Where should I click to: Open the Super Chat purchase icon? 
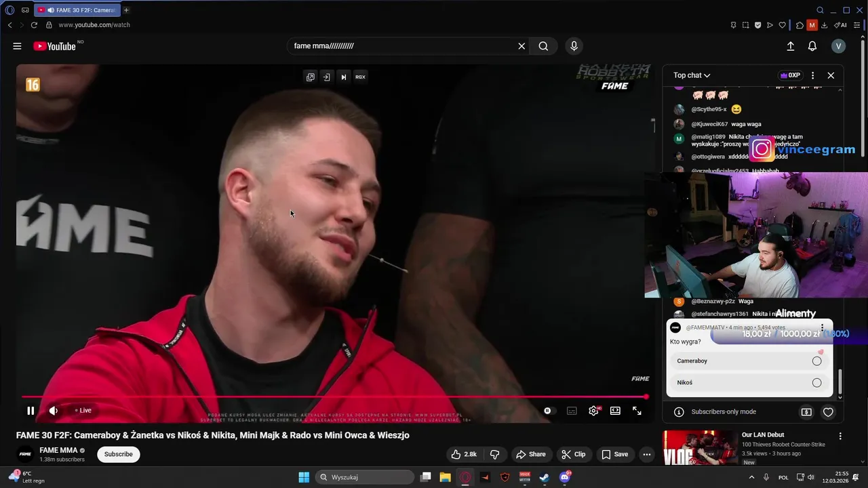click(806, 411)
